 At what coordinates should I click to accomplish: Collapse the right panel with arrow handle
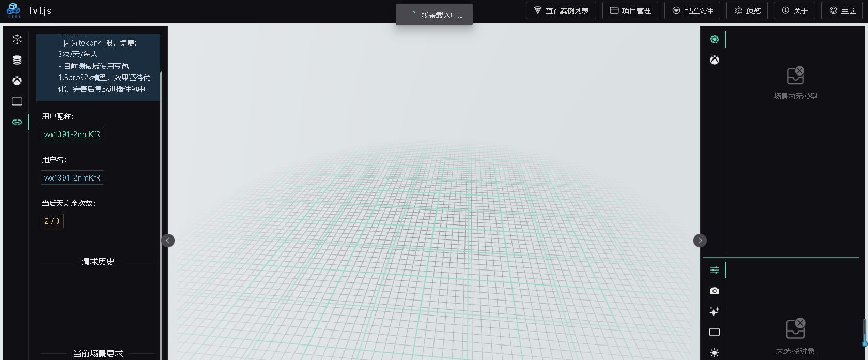point(700,241)
